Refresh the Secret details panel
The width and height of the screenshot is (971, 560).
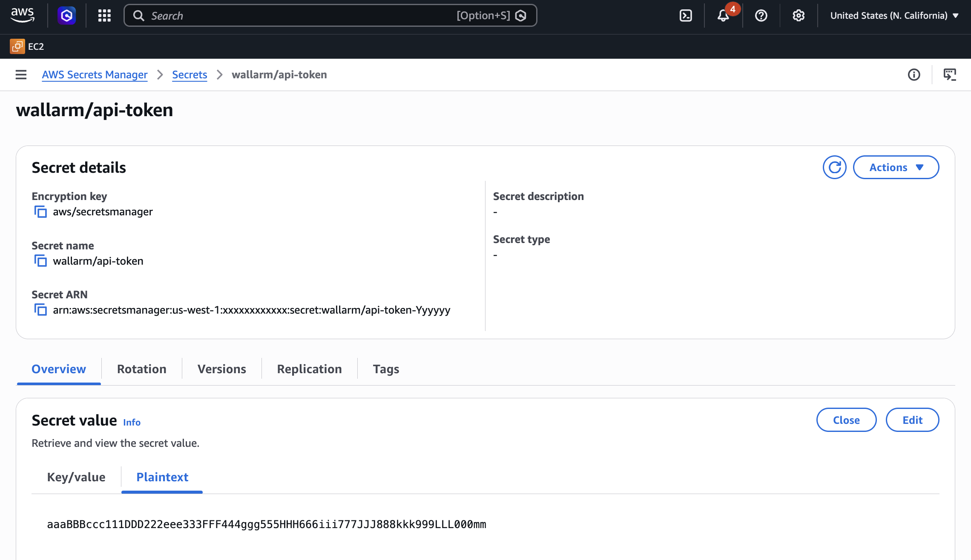(x=834, y=167)
